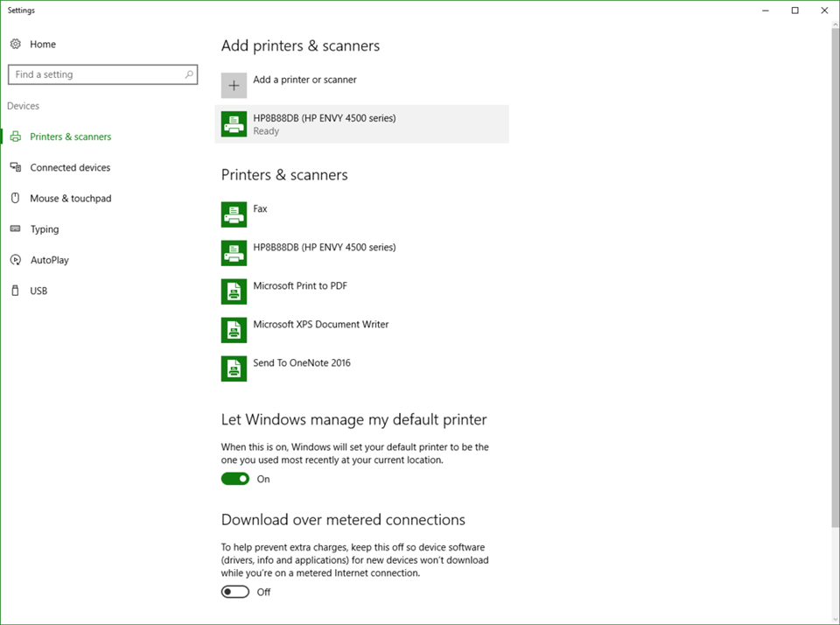
Task: Open USB settings page
Action: [x=38, y=291]
